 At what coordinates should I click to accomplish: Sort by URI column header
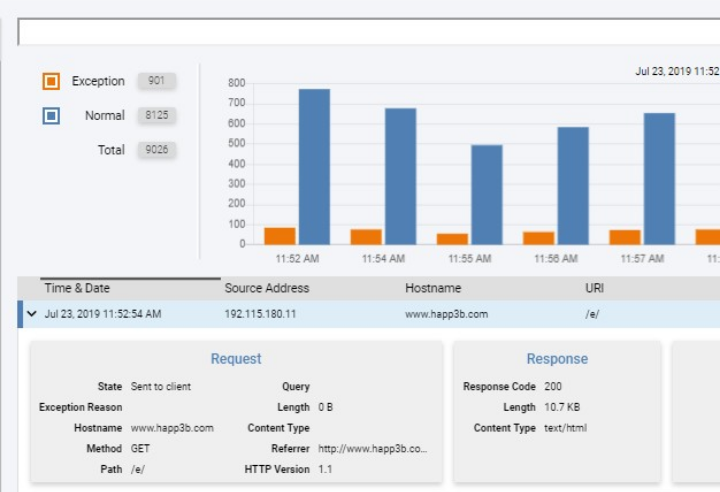[594, 288]
